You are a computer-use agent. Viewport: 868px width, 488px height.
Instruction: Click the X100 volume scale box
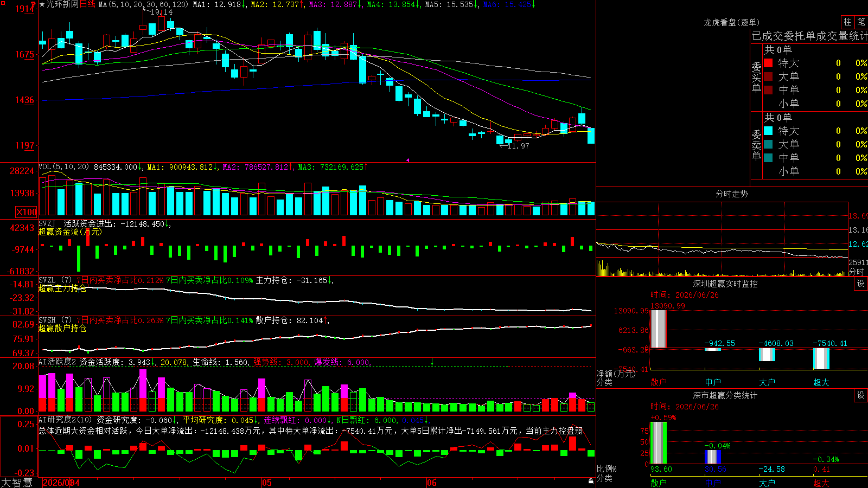(x=27, y=212)
